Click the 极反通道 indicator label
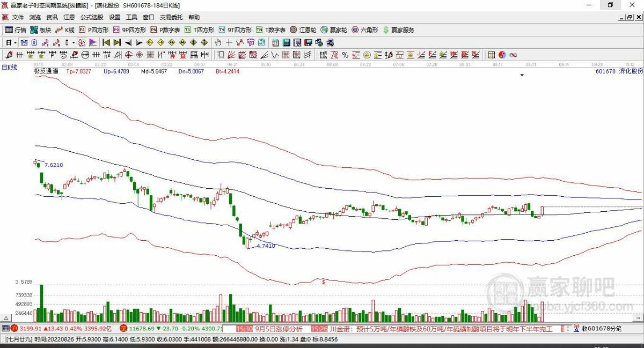Image resolution: width=644 pixels, height=348 pixels. (x=46, y=71)
